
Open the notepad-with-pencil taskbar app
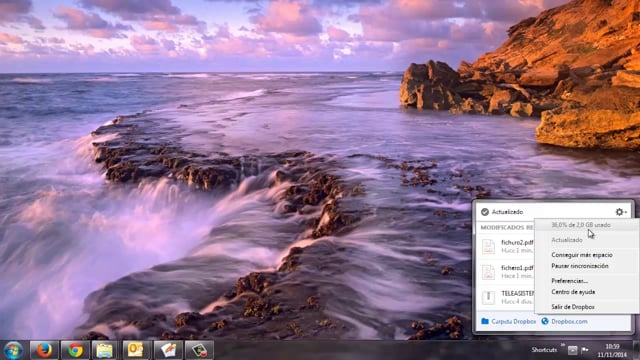click(x=168, y=350)
